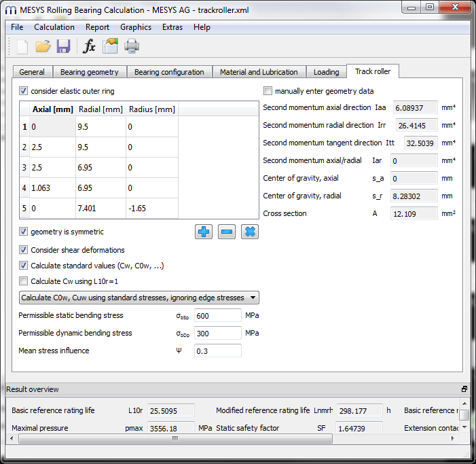Save the file with the floppy disk icon
Screen dimensions: 476x464
pyautogui.click(x=63, y=46)
